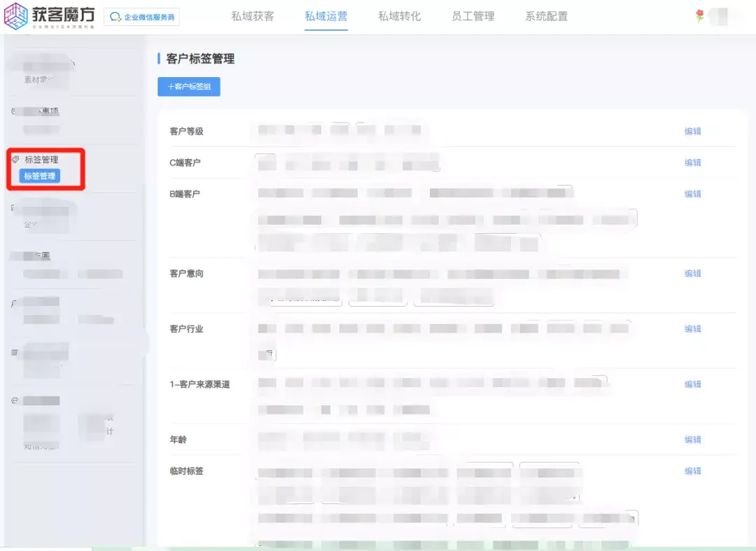Click the 获客魔方 logo
The image size is (756, 551).
pyautogui.click(x=50, y=17)
